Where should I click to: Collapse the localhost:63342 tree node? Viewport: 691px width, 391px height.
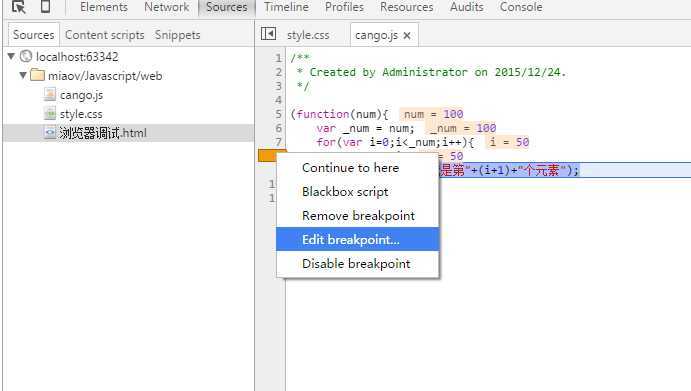11,56
